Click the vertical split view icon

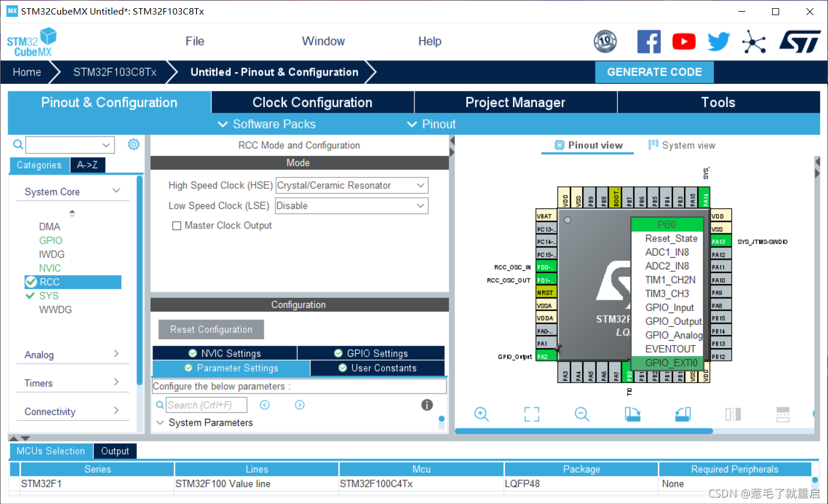(x=733, y=414)
